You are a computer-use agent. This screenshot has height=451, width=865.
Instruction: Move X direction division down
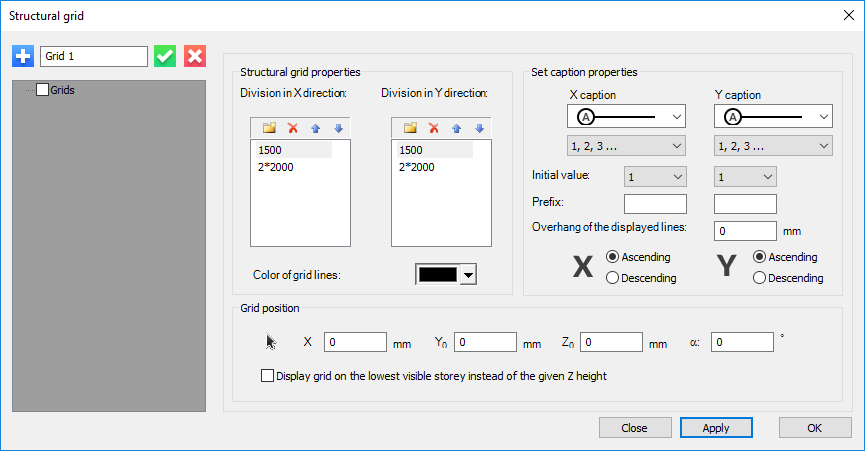click(339, 128)
